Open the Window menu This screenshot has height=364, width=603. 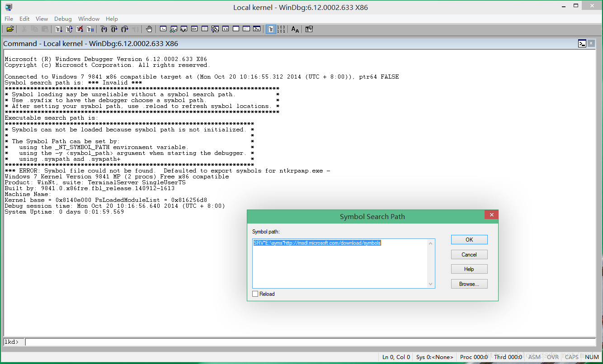[89, 19]
